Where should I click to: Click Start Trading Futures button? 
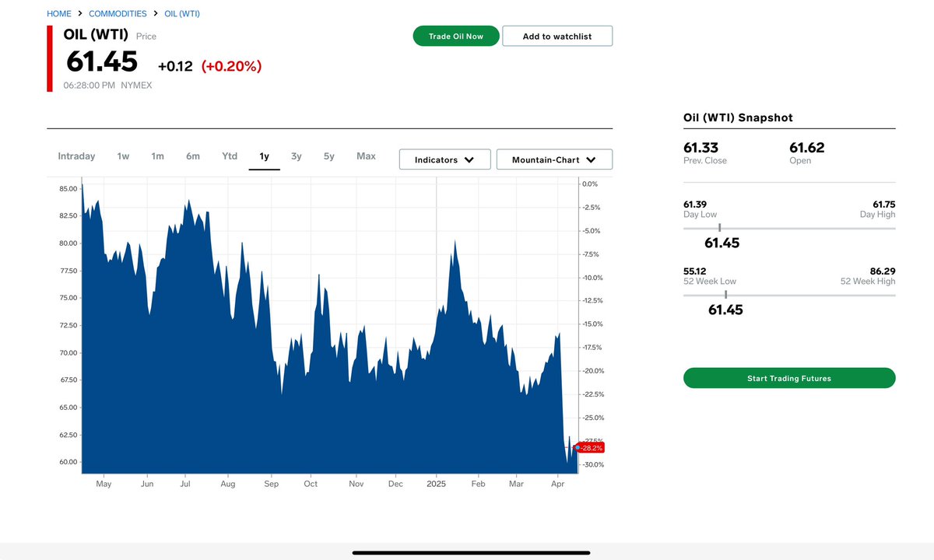pyautogui.click(x=789, y=378)
